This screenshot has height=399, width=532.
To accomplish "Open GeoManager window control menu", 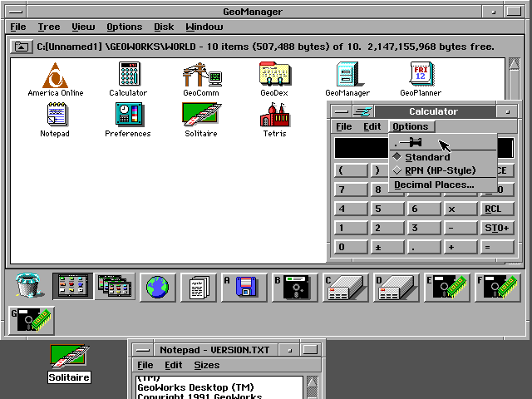I will point(16,12).
